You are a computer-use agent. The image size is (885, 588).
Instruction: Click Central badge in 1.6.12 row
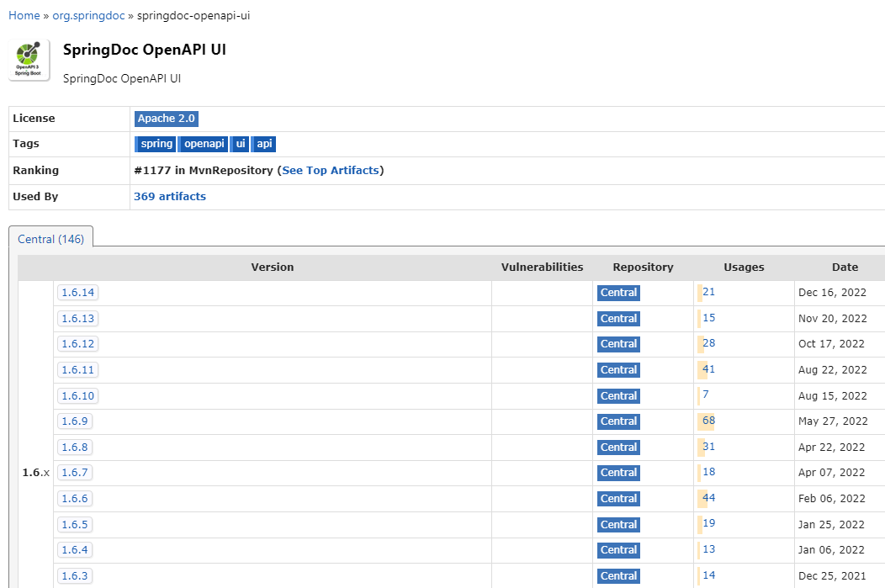618,344
